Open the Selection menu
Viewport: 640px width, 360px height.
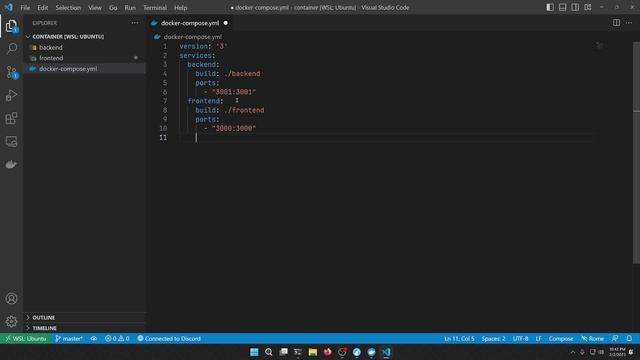click(68, 8)
